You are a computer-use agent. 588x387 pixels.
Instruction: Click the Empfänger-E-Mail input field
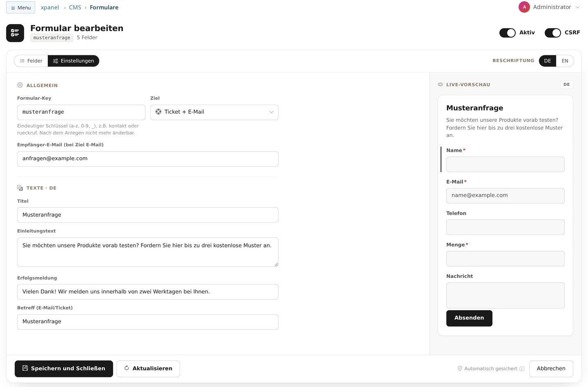point(148,159)
